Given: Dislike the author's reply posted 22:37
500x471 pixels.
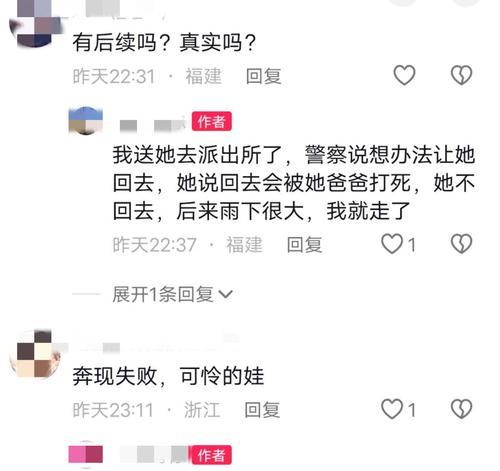Looking at the screenshot, I should 461,244.
